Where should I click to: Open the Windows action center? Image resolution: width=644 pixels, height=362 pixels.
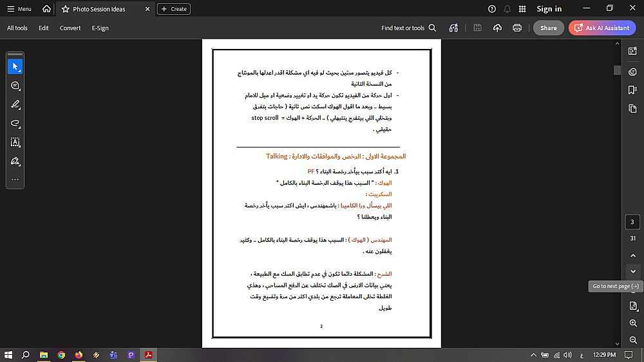629,355
